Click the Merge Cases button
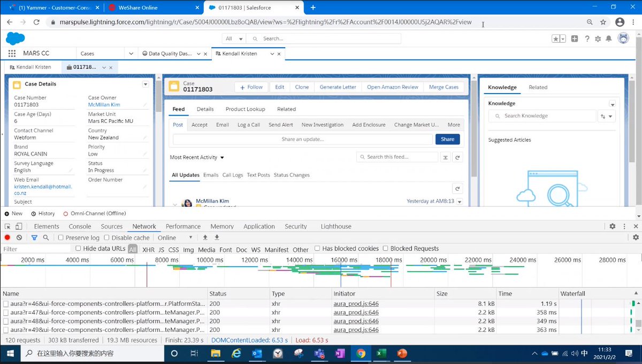This screenshot has width=642, height=364. [x=444, y=87]
